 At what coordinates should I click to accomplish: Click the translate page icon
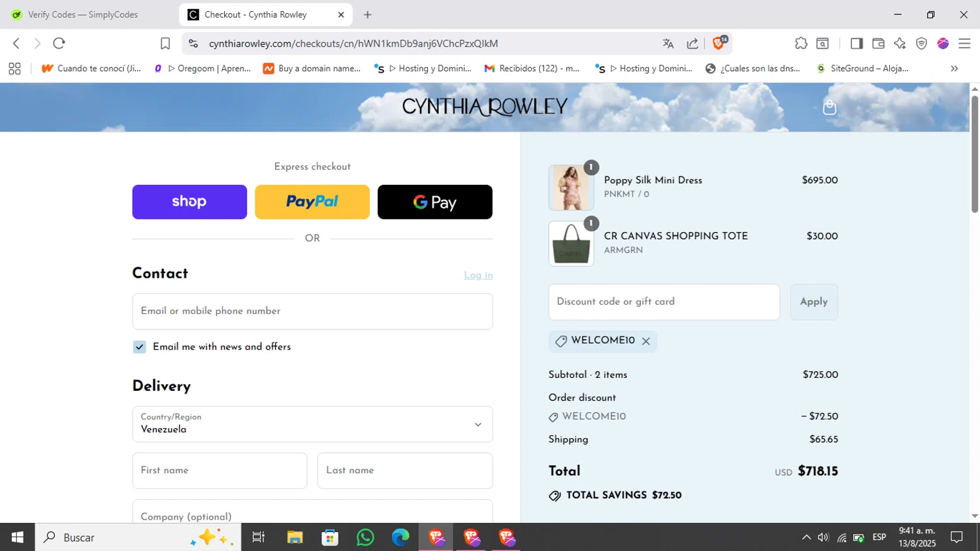click(x=668, y=43)
